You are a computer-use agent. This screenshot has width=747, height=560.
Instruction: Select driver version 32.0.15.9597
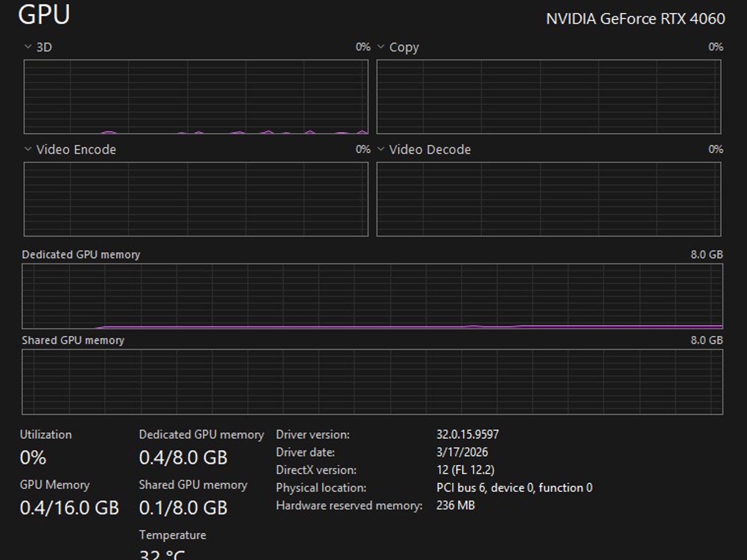[468, 434]
